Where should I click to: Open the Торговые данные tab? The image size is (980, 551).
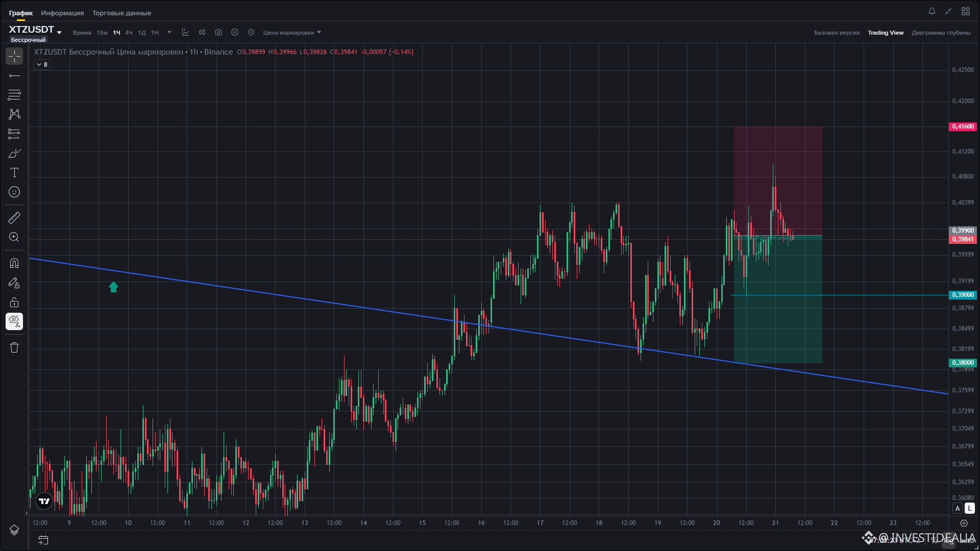pyautogui.click(x=121, y=13)
